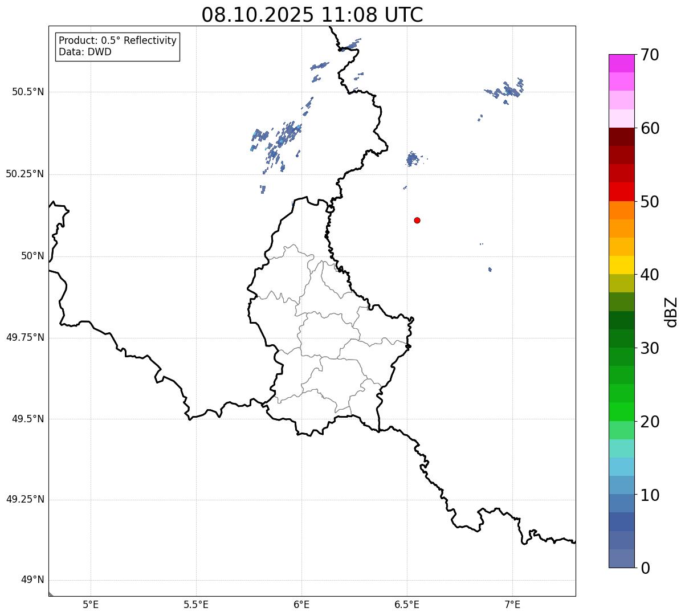Click the latitude label 50.5°N
This screenshot has width=685, height=616.
[28, 92]
